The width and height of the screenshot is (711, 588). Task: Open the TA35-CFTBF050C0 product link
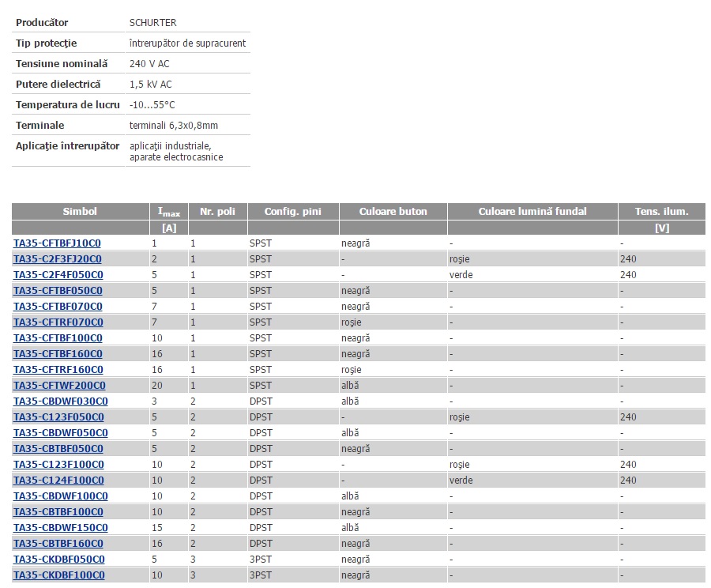pyautogui.click(x=58, y=291)
